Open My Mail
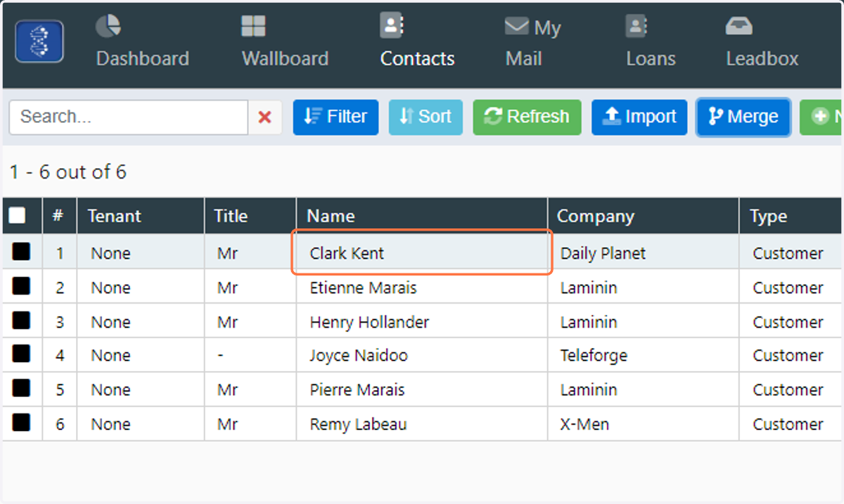Screen dimensions: 844x504 tap(532, 44)
